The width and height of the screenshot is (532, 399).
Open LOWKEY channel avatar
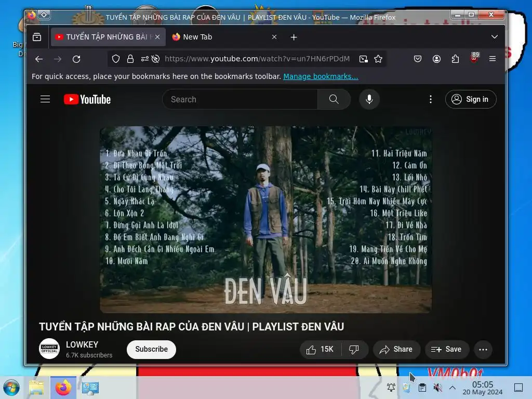pyautogui.click(x=49, y=349)
